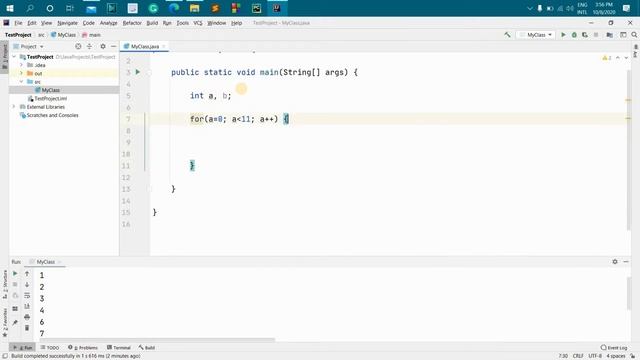Image resolution: width=640 pixels, height=360 pixels.
Task: Click the warnings indicator in editor corner
Action: (x=607, y=58)
